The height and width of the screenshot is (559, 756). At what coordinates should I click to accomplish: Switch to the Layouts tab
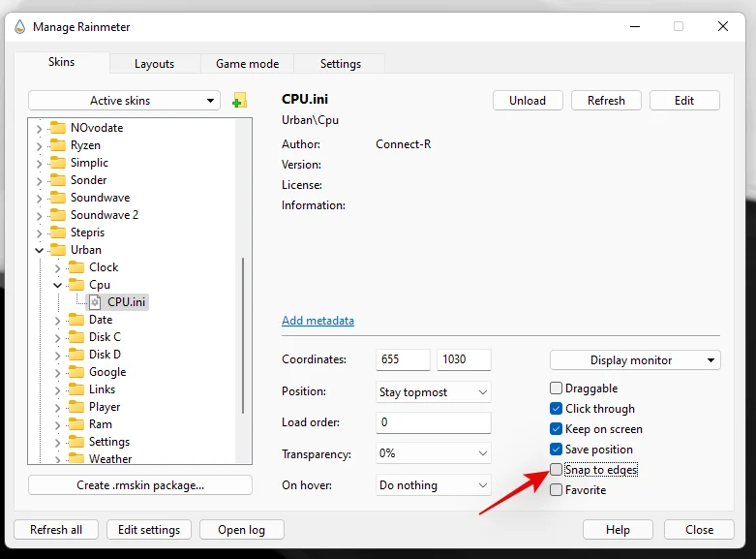tap(154, 64)
